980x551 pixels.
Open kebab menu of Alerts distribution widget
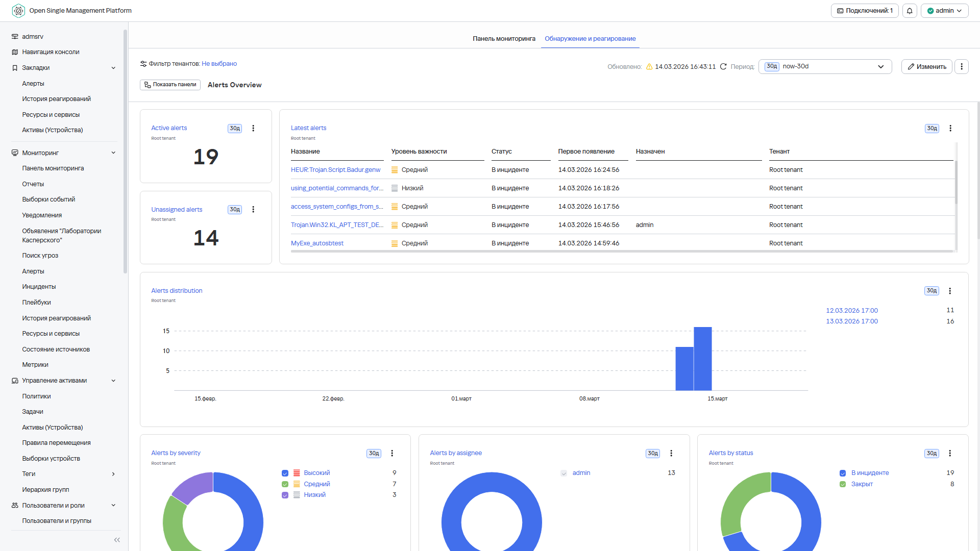tap(950, 291)
